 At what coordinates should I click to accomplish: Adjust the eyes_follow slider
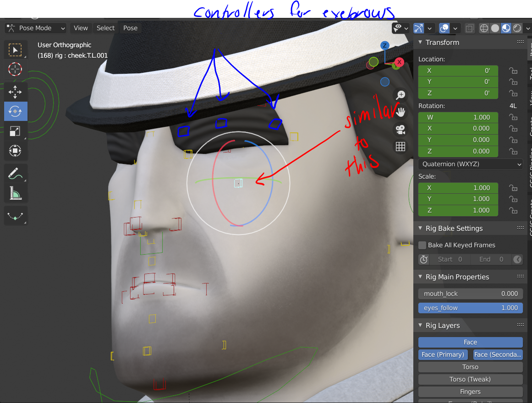[x=470, y=308]
